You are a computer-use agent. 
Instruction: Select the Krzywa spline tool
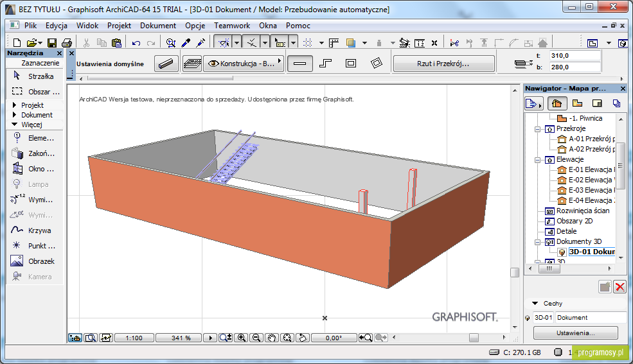point(35,230)
